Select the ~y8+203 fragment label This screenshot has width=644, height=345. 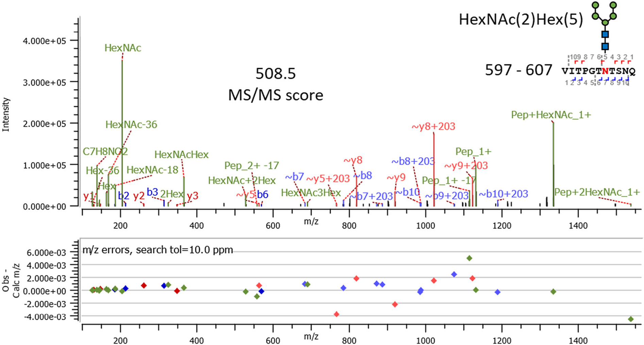(433, 127)
